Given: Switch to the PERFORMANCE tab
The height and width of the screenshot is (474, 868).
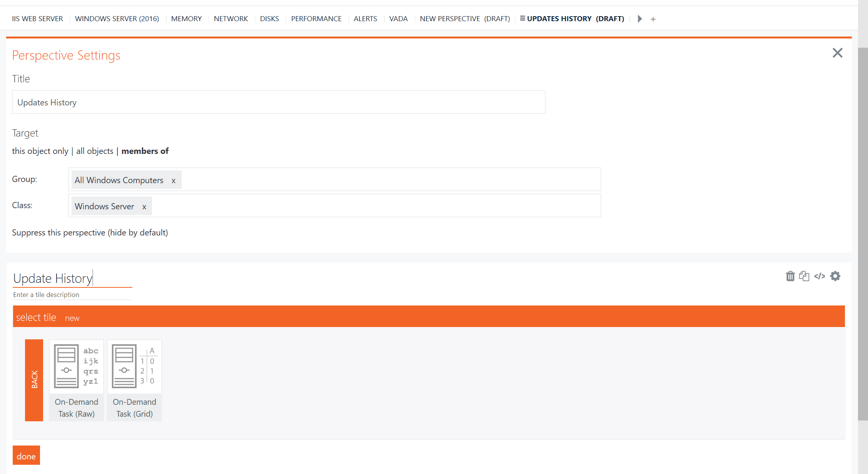Looking at the screenshot, I should click(x=316, y=18).
